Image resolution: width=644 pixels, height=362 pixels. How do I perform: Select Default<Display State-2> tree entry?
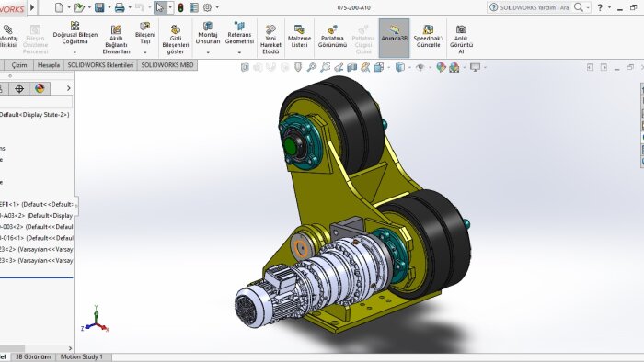[35, 114]
